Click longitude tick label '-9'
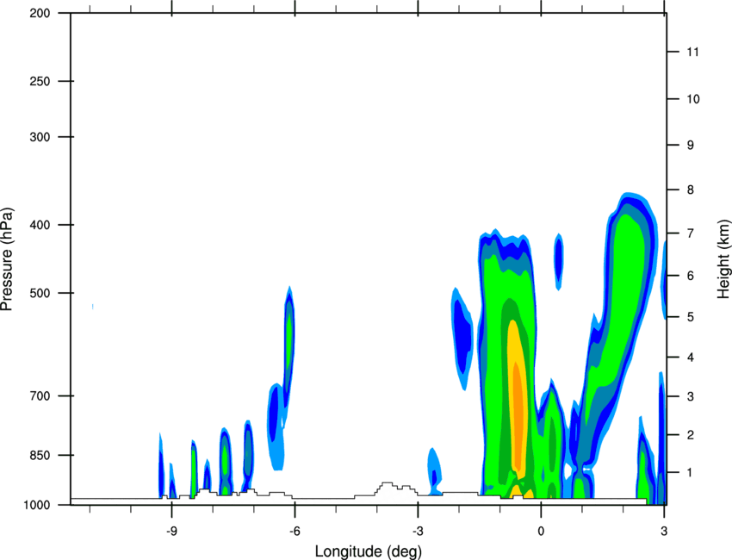732x560 pixels. (x=171, y=531)
